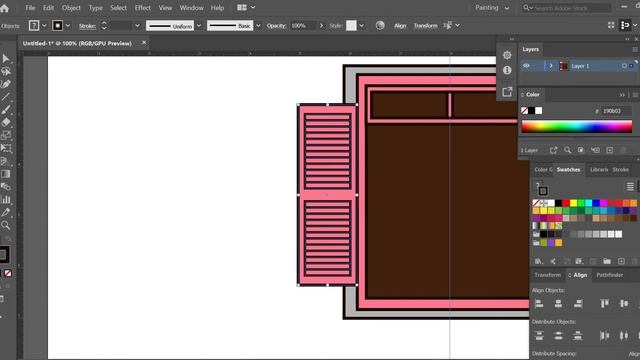Switch to Transform panel tab
This screenshot has height=360, width=640.
tap(548, 275)
